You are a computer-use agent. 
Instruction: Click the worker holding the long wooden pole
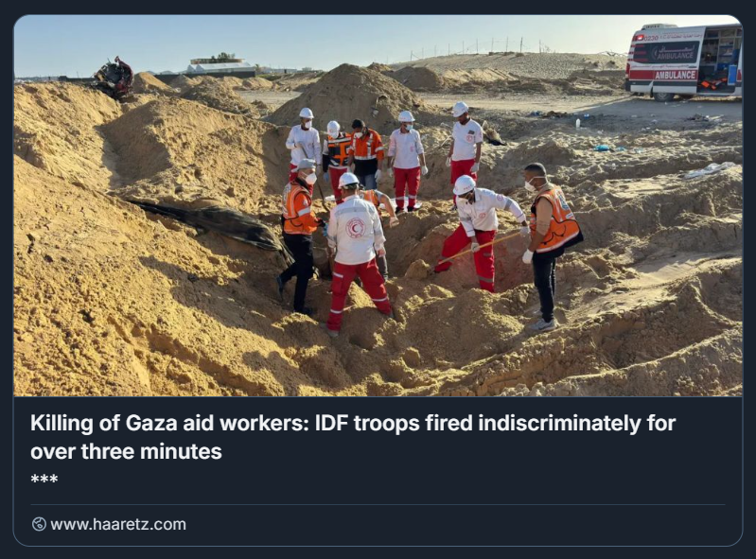477,234
